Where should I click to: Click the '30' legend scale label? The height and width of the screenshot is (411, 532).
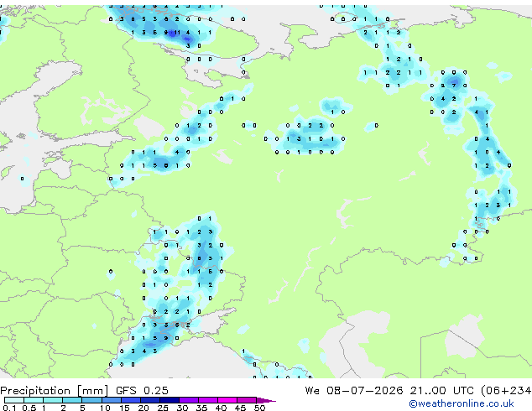tap(182, 408)
